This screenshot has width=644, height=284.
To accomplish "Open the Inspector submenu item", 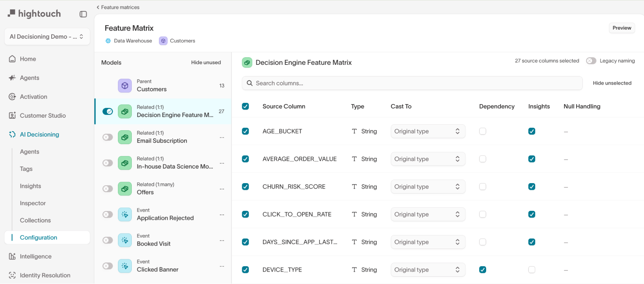I will 33,203.
